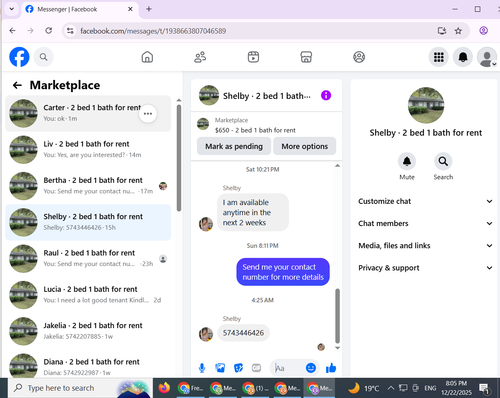Click Mark as pending button
The height and width of the screenshot is (398, 500).
(234, 146)
